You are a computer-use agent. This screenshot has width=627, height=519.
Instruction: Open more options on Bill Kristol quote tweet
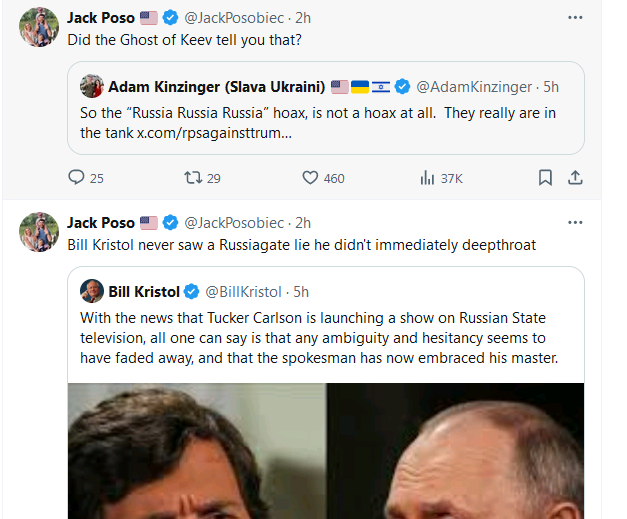(x=575, y=222)
